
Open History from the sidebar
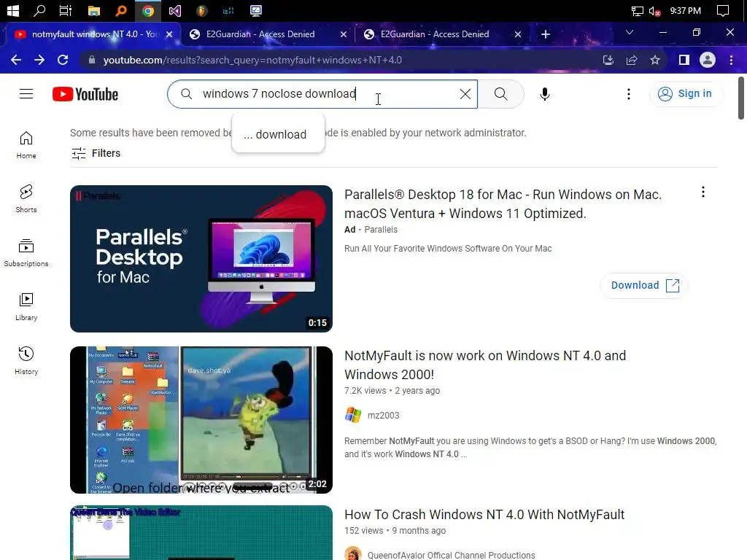(26, 360)
